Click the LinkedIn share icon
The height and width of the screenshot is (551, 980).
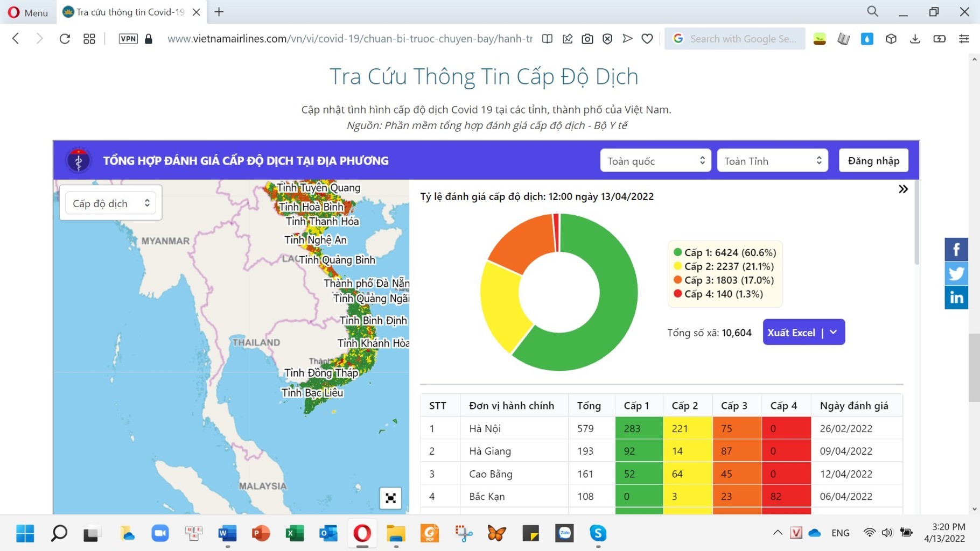pos(956,298)
